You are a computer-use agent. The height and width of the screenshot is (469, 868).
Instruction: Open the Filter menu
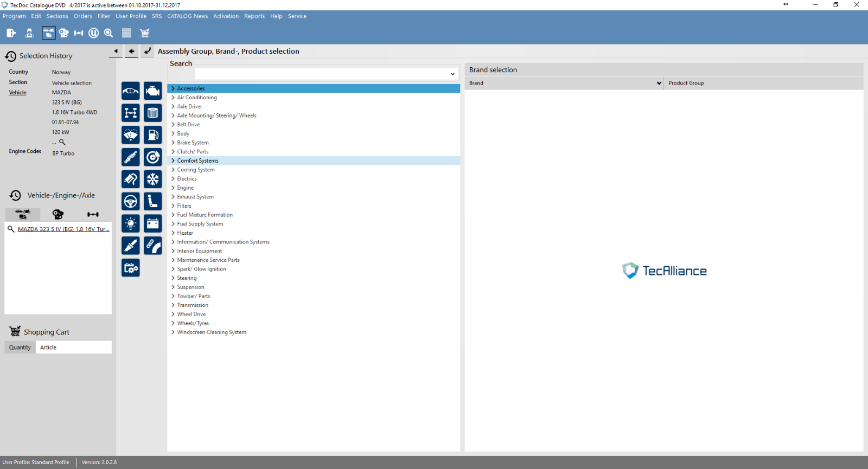pos(104,16)
